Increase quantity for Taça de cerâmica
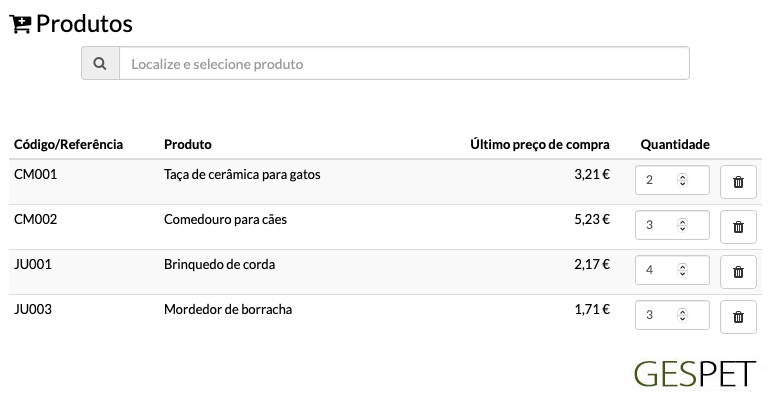 click(x=682, y=177)
